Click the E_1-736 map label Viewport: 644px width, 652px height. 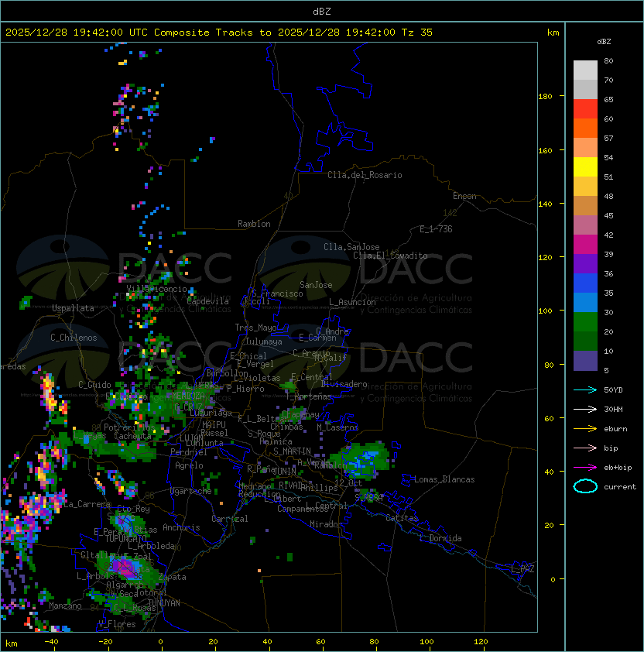tap(436, 229)
